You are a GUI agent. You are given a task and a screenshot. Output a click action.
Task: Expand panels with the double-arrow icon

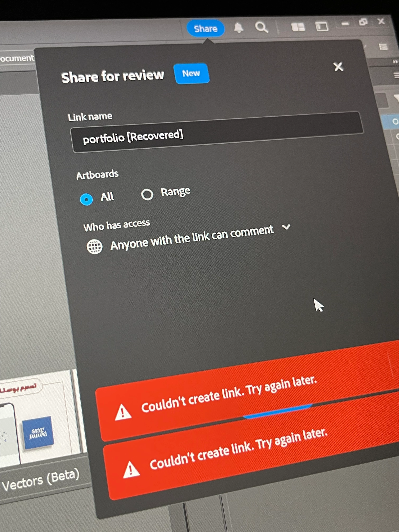pyautogui.click(x=395, y=62)
